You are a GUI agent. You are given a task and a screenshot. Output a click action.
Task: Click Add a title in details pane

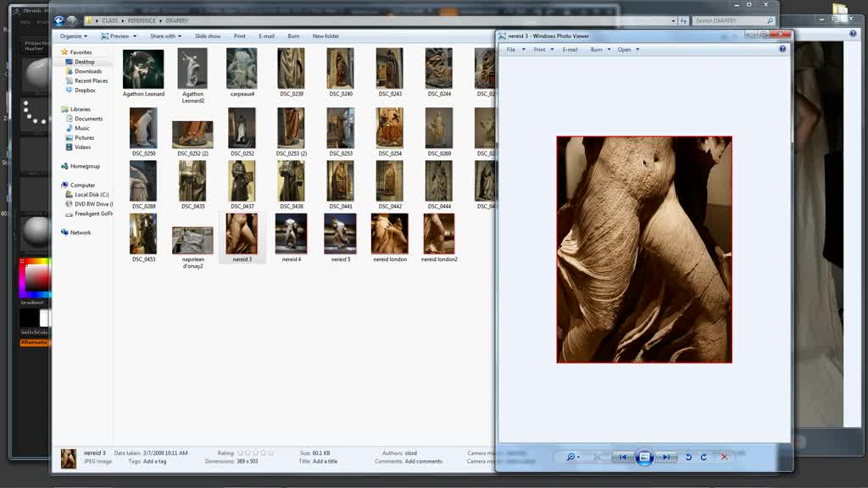point(325,462)
